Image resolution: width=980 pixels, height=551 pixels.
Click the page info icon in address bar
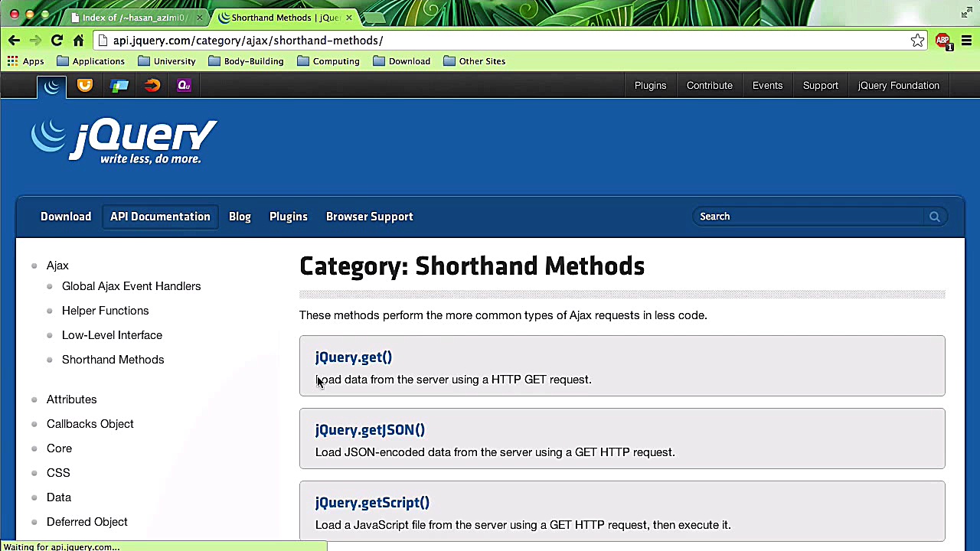coord(103,41)
